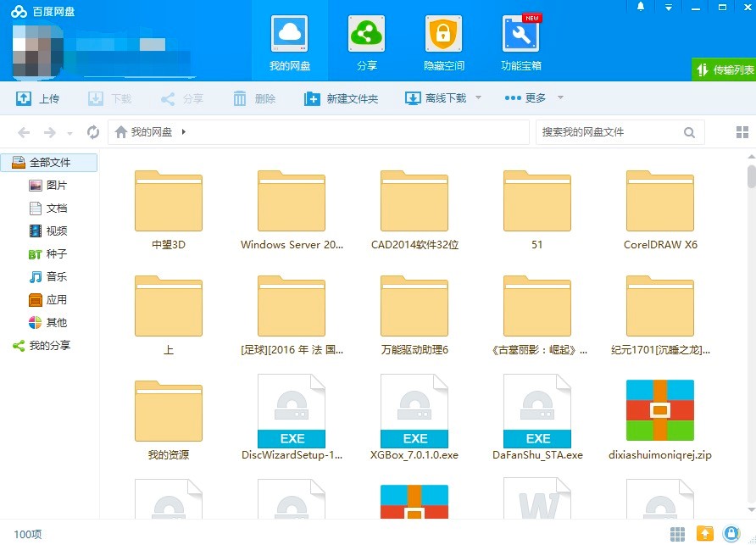756x545 pixels.
Task: Select the XGBox_7.0.1.0.exe file
Action: point(414,417)
